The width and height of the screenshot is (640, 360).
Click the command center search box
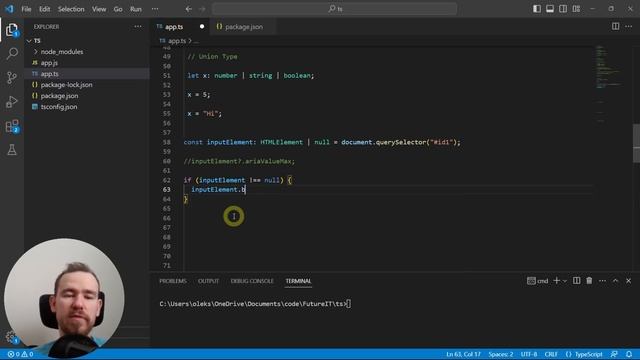(334, 9)
